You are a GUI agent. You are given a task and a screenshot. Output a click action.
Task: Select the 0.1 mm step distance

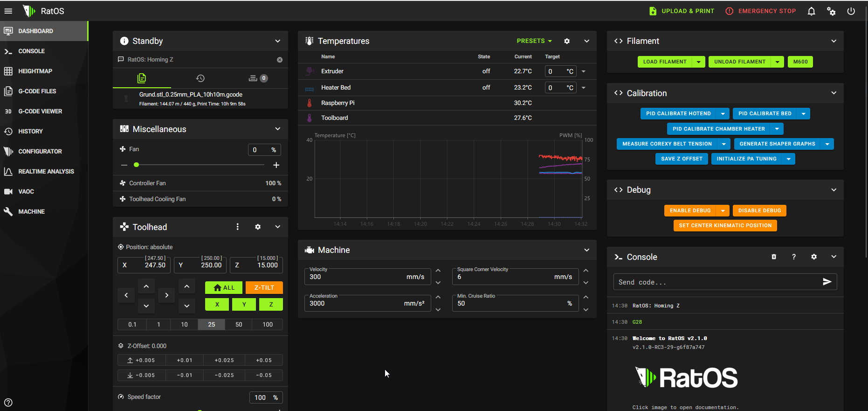[132, 325]
